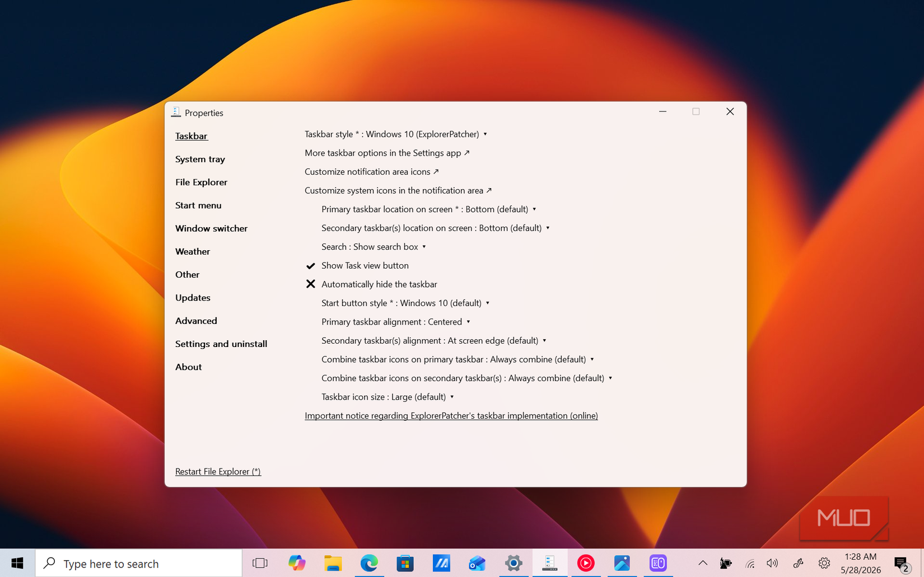Viewport: 924px width, 577px height.
Task: Enable Automatically hide the taskbar
Action: (371, 284)
